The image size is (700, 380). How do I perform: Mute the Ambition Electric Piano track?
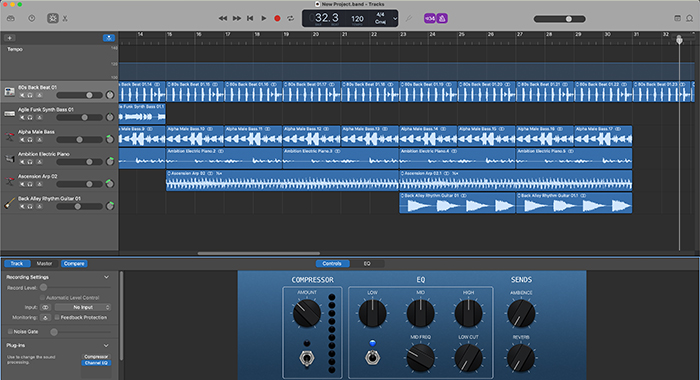tap(22, 162)
